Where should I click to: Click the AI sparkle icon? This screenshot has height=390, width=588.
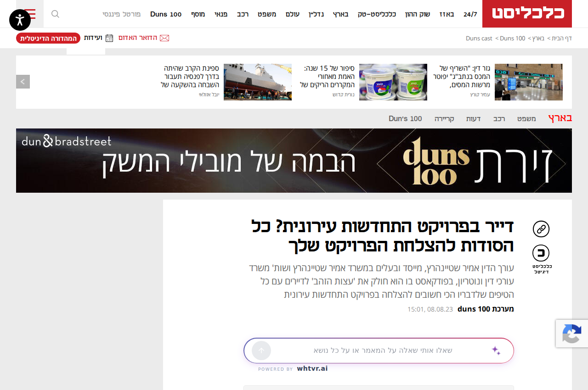[496, 351]
